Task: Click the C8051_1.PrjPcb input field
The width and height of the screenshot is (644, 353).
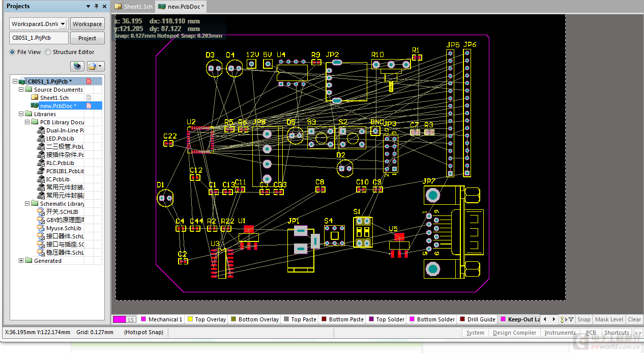Action: (x=39, y=38)
